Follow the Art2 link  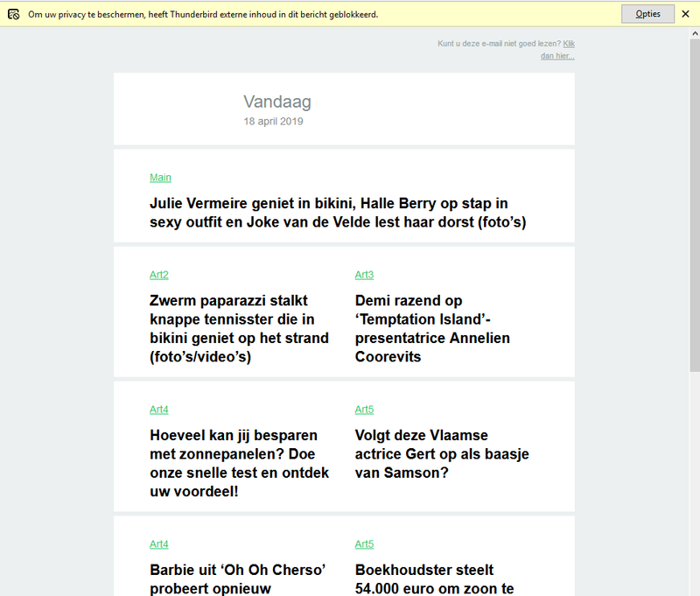point(158,275)
